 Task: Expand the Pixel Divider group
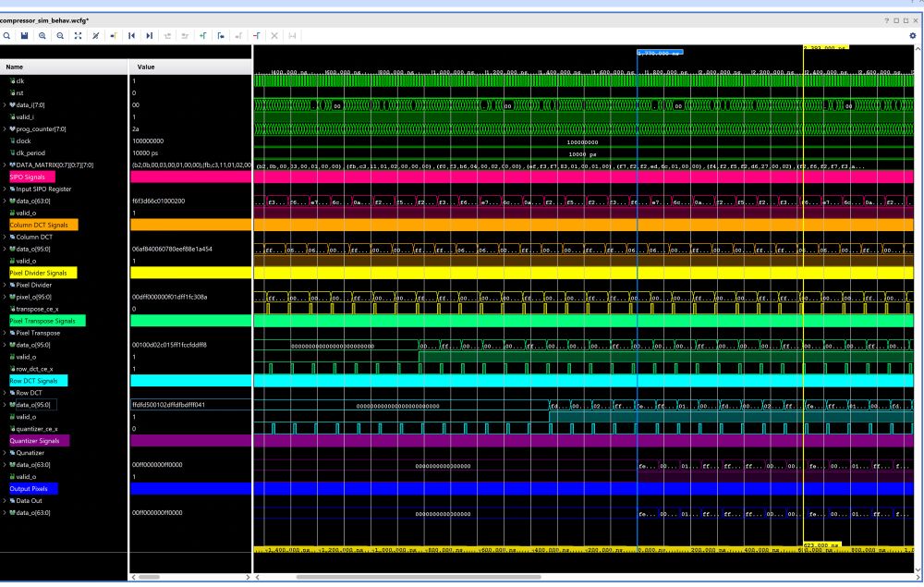(5, 285)
